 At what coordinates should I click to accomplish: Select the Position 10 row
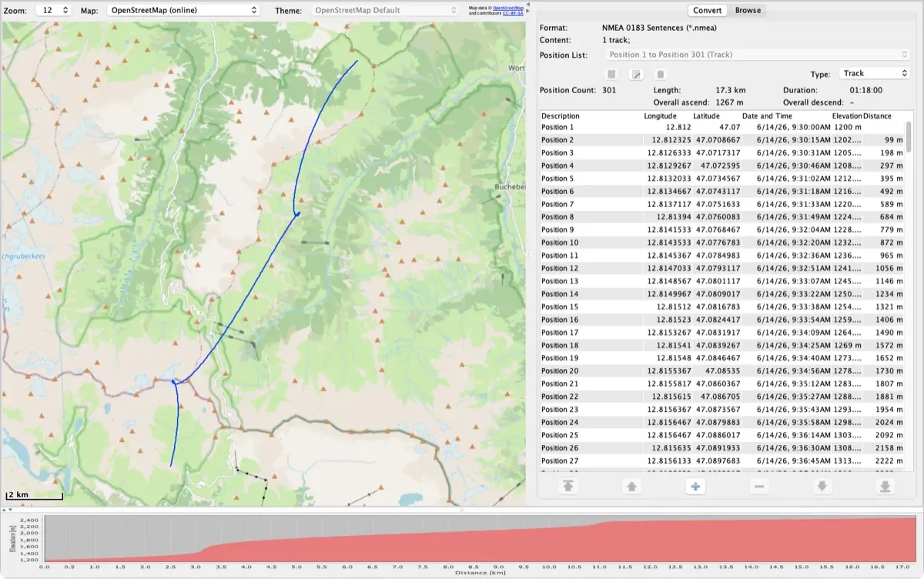(722, 243)
